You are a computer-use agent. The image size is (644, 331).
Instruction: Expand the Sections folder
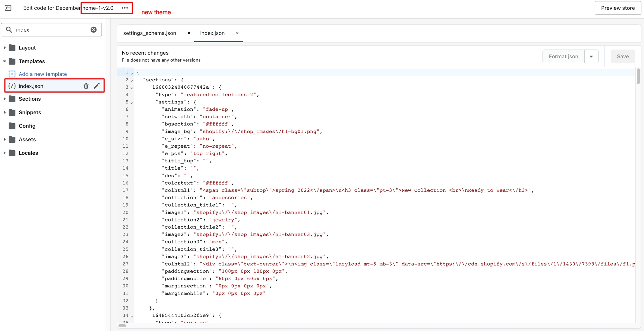coord(4,99)
